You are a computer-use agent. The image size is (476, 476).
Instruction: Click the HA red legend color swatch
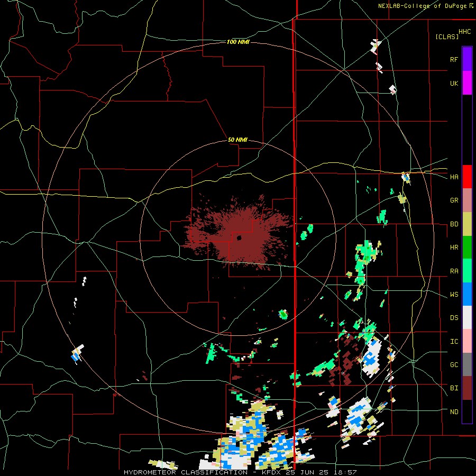pos(467,177)
